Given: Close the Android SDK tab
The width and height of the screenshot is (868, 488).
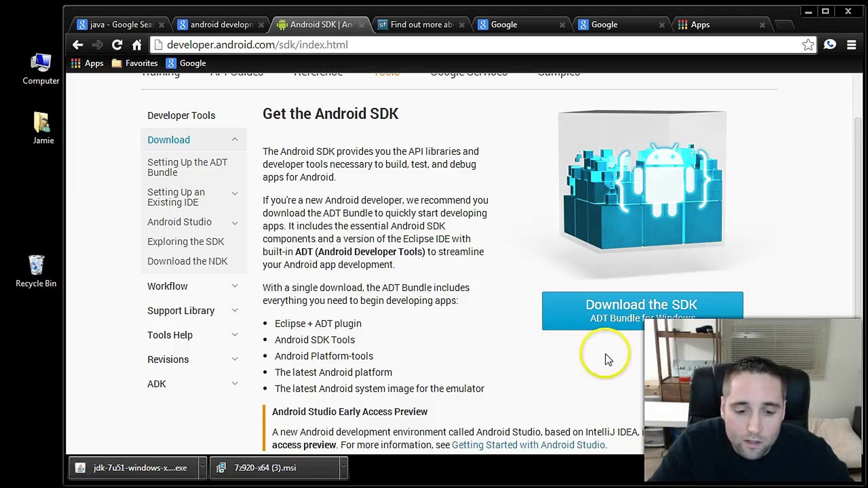Looking at the screenshot, I should [x=362, y=25].
